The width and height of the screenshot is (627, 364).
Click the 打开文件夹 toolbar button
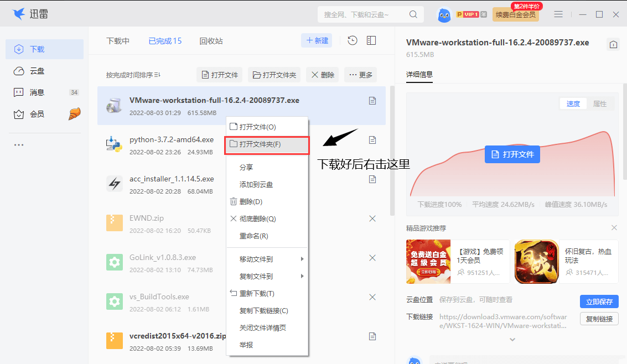tap(274, 75)
